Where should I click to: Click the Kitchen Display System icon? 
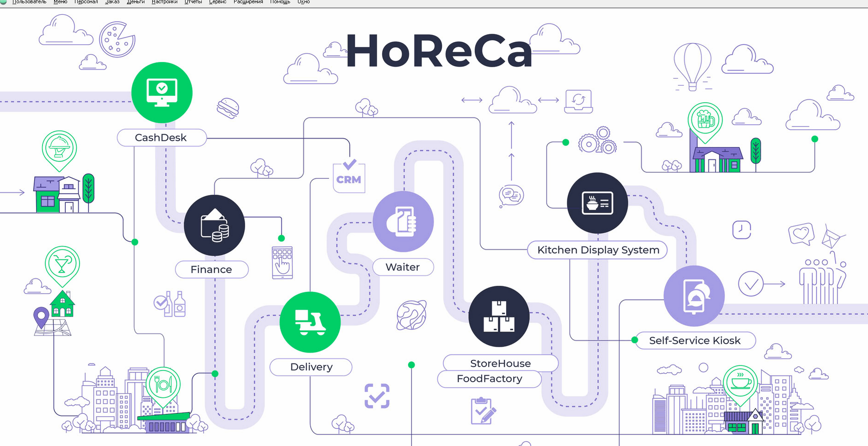pos(597,203)
